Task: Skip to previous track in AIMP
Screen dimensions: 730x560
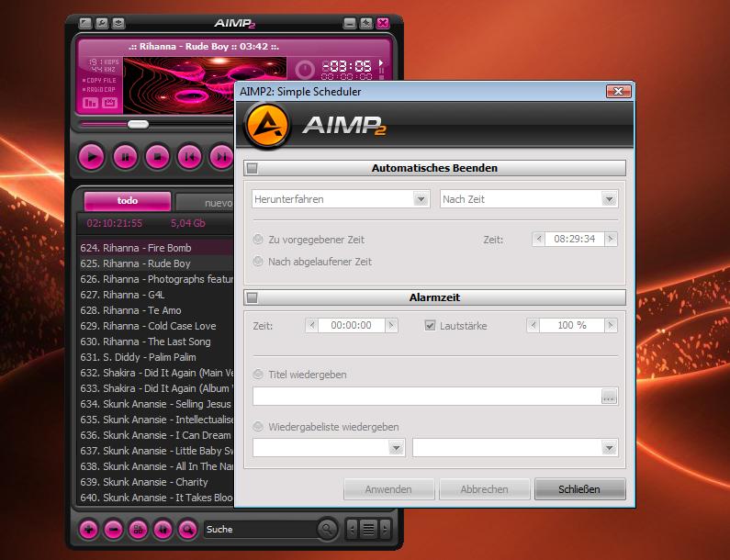Action: [x=189, y=157]
